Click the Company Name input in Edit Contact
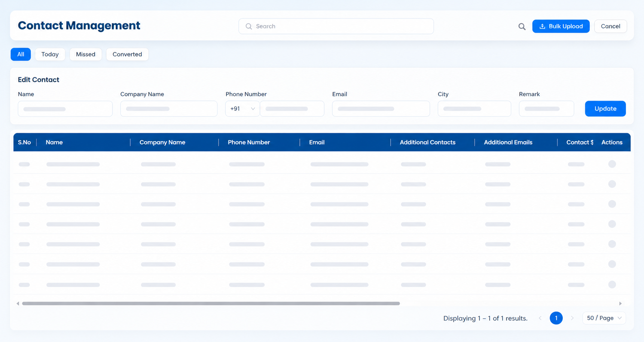The height and width of the screenshot is (342, 644). [169, 109]
